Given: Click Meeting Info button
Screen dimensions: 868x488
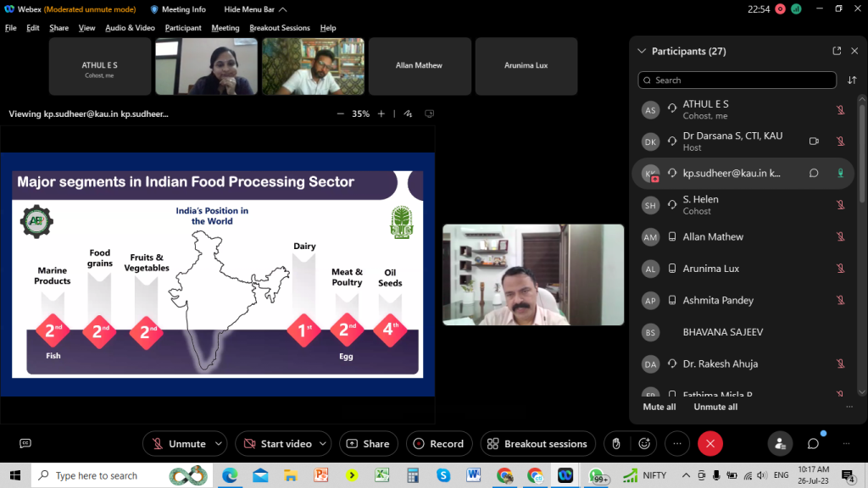Looking at the screenshot, I should point(178,9).
